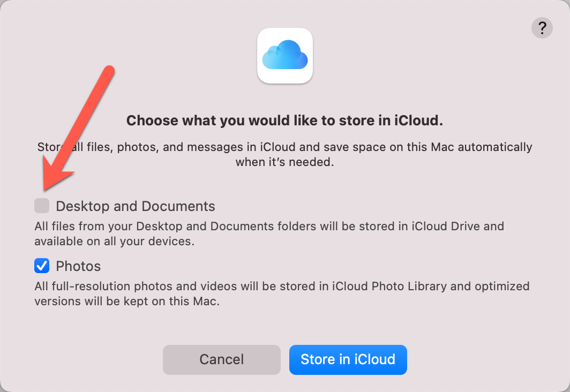The height and width of the screenshot is (392, 570).
Task: Enable the Desktop and Documents checkbox
Action: (x=42, y=206)
